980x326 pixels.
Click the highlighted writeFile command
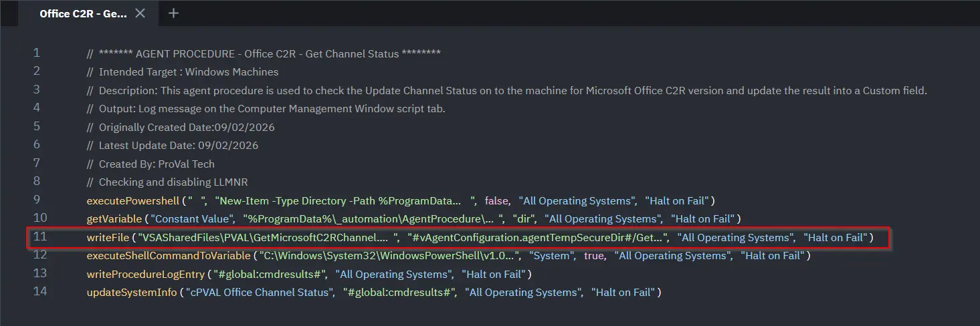pos(107,237)
